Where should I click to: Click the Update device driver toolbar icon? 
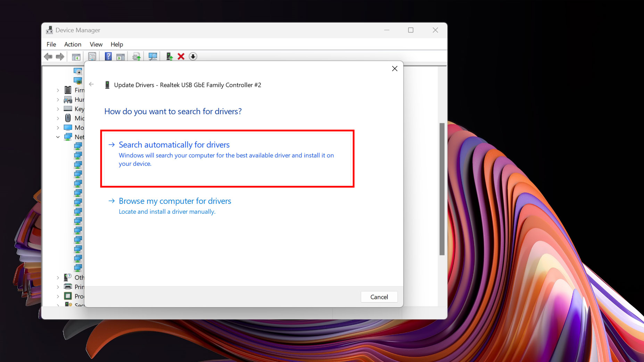coord(169,56)
